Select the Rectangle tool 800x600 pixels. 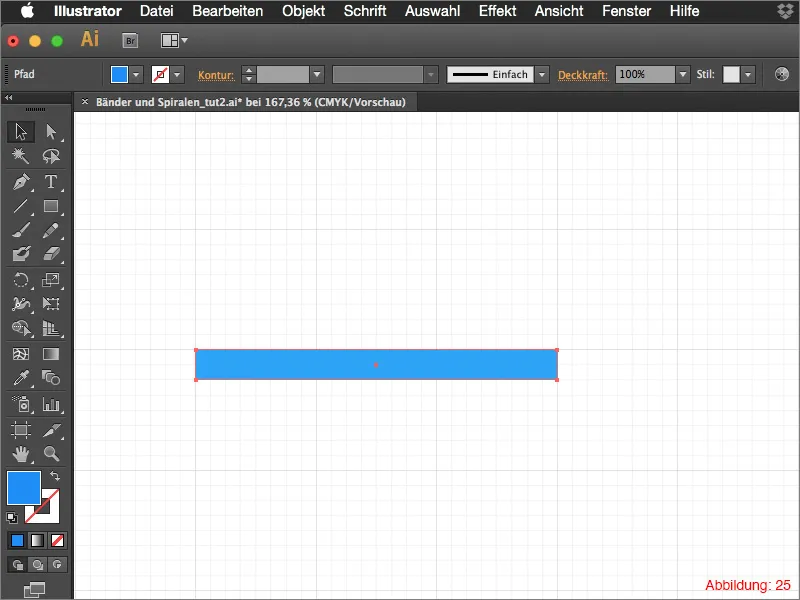pyautogui.click(x=51, y=206)
